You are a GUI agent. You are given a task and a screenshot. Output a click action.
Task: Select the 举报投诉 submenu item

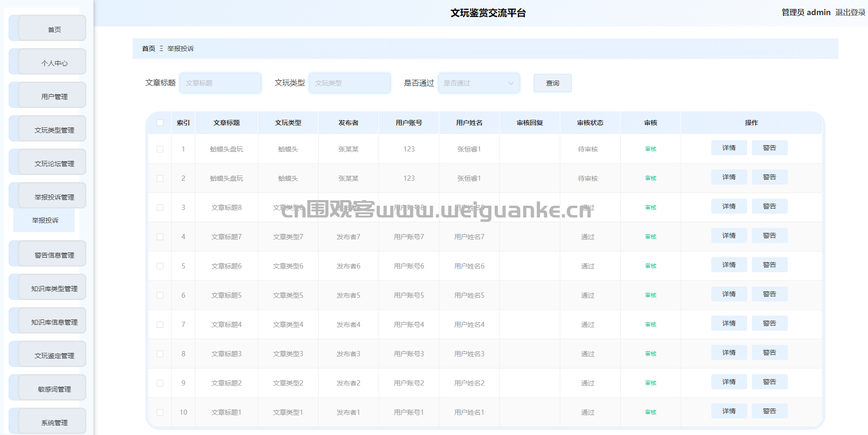(x=45, y=220)
